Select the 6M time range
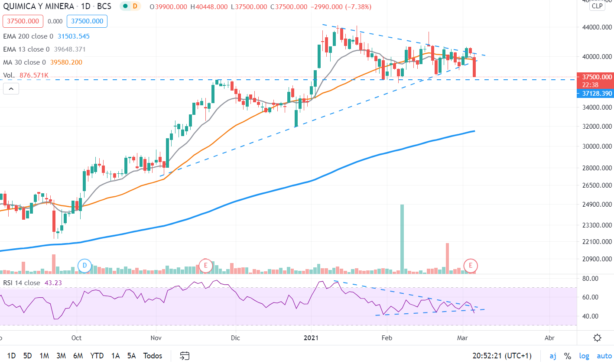Screen dimensions: 614x364 pyautogui.click(x=78, y=356)
